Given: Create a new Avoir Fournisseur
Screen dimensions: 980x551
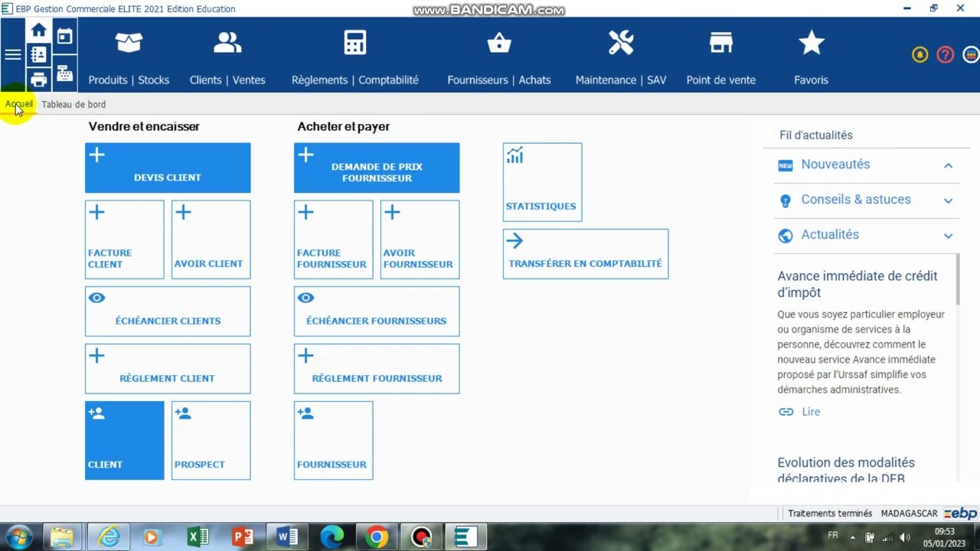Looking at the screenshot, I should point(420,240).
